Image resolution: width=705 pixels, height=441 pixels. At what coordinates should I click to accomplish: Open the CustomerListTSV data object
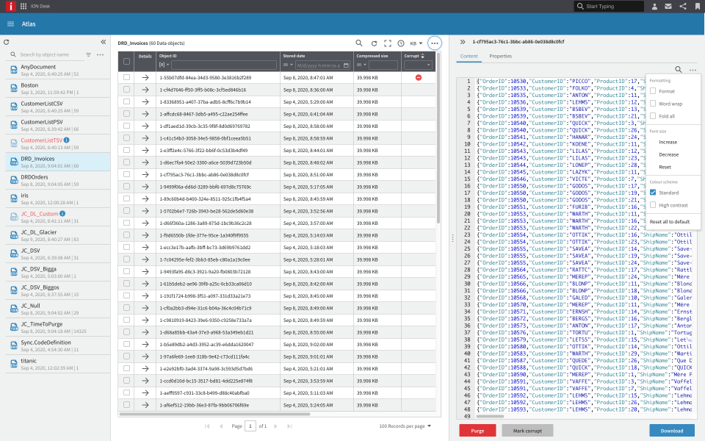(x=58, y=143)
